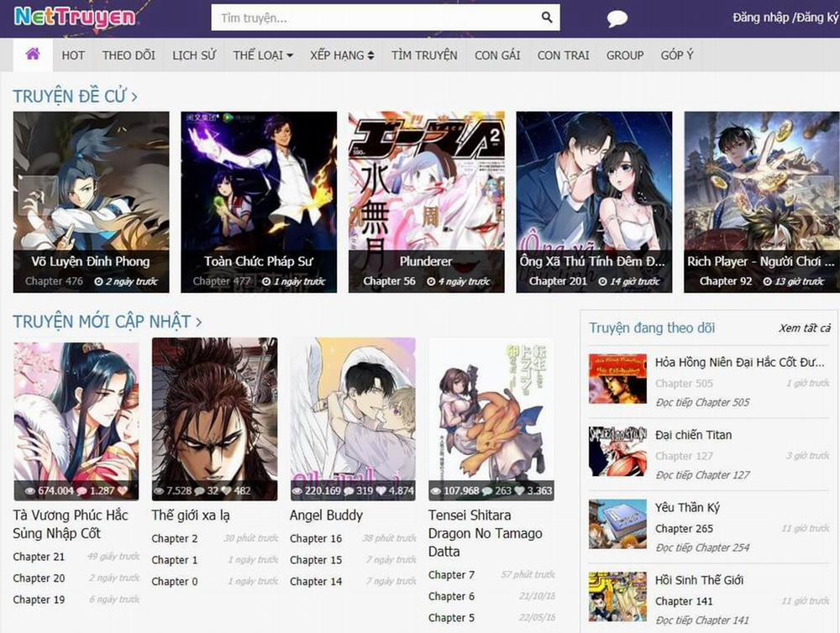
Task: Click the Đăng nhập link
Action: point(759,17)
